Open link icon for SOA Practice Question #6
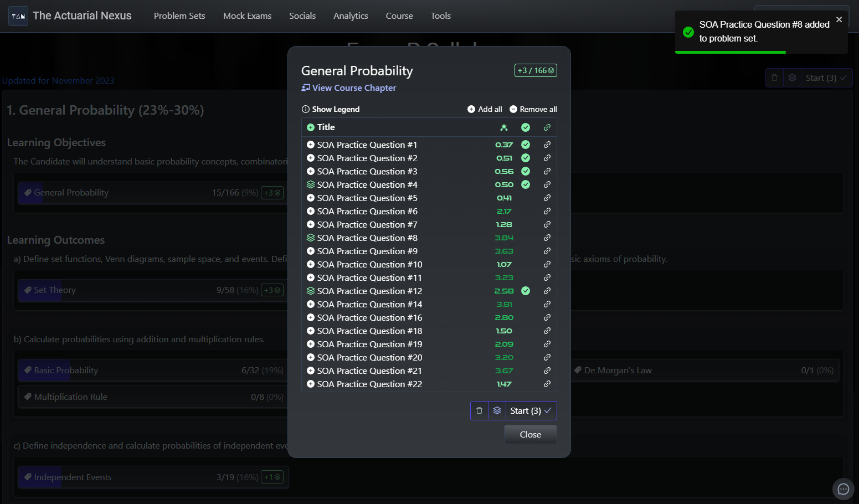This screenshot has width=859, height=504. pos(547,211)
